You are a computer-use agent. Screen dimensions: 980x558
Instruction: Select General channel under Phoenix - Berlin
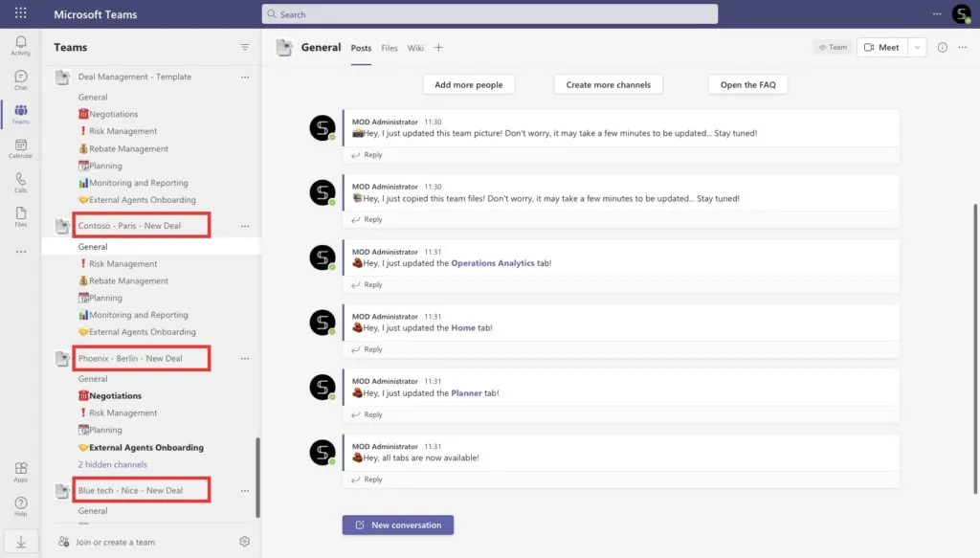tap(93, 379)
